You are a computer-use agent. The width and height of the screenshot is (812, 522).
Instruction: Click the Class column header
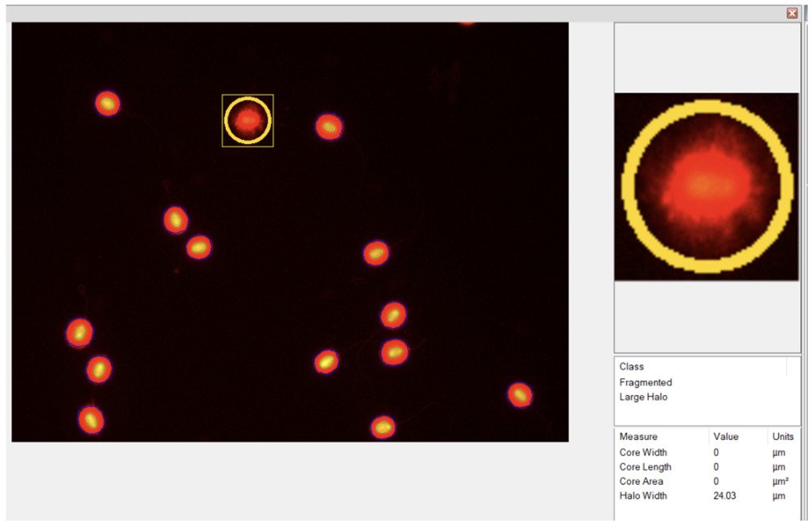tap(631, 366)
